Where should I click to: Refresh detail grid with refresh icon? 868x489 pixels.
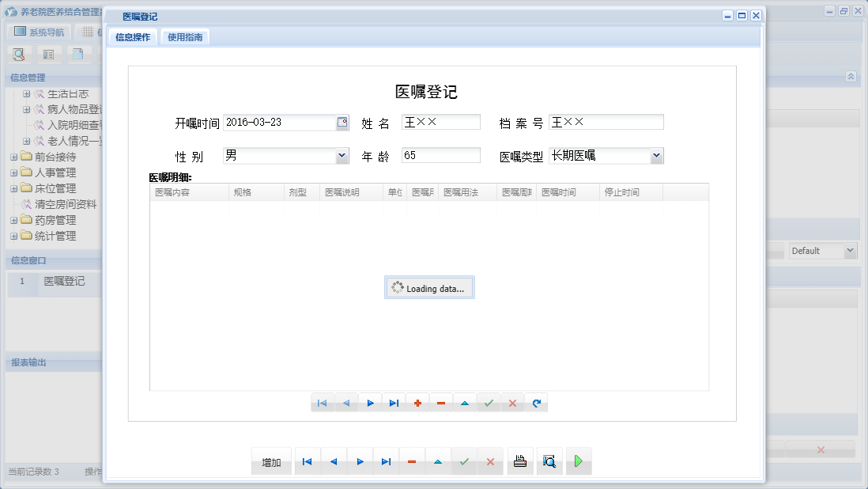pos(537,404)
